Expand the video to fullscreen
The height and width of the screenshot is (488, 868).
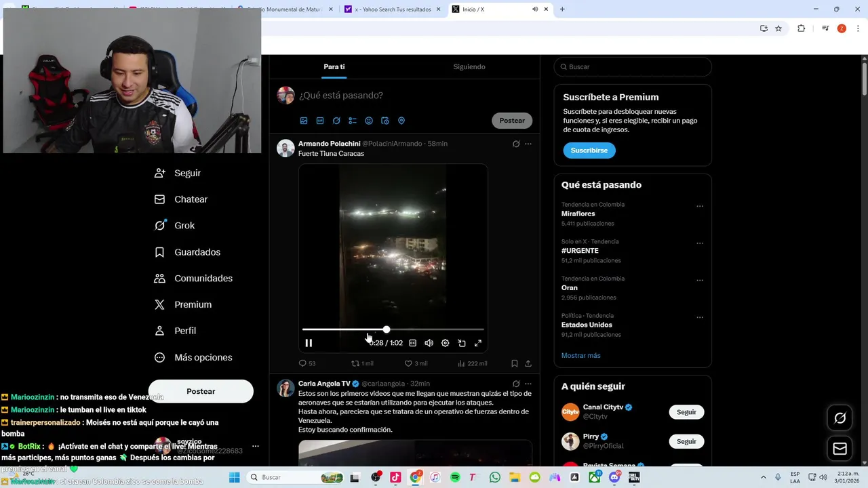tap(478, 343)
